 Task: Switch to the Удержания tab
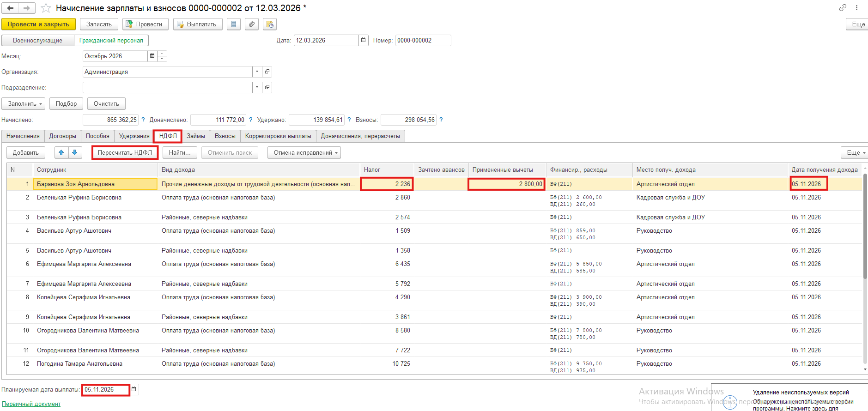pos(134,136)
